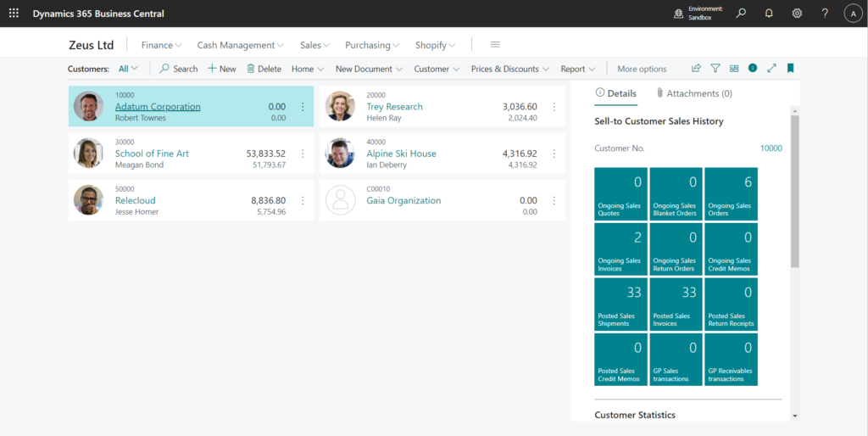Click Search in the Customers action bar
868x436 pixels.
(x=179, y=69)
